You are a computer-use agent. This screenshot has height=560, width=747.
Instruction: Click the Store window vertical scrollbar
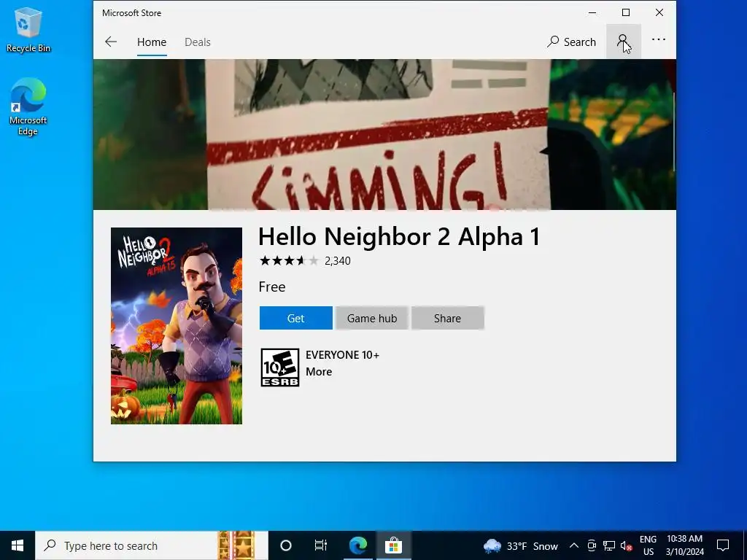click(x=673, y=131)
